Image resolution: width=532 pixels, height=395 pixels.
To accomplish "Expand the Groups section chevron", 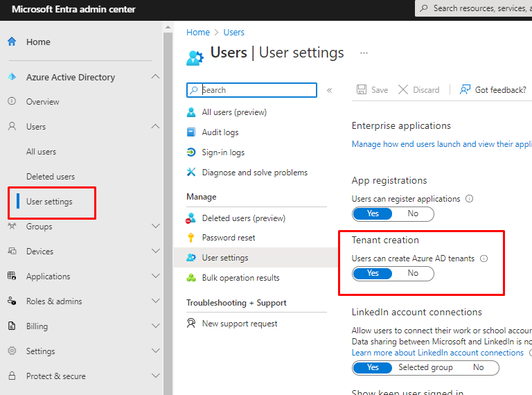I will (x=155, y=227).
